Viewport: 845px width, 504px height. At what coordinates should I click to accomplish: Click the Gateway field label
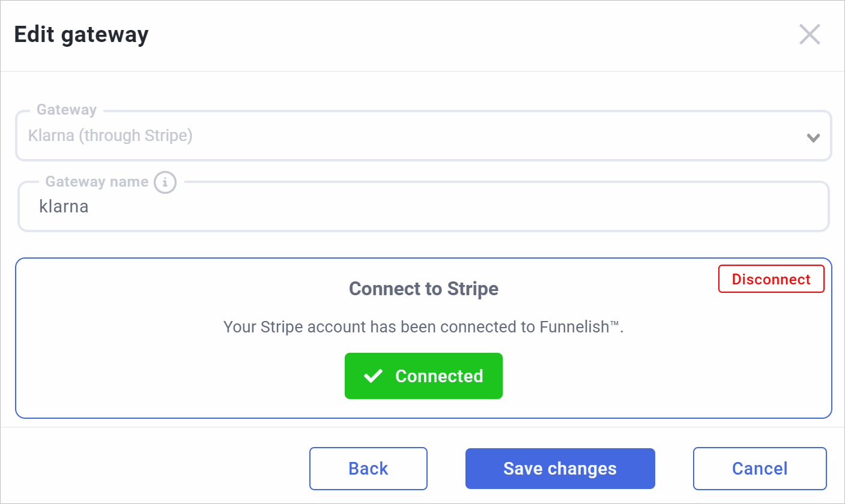click(67, 110)
